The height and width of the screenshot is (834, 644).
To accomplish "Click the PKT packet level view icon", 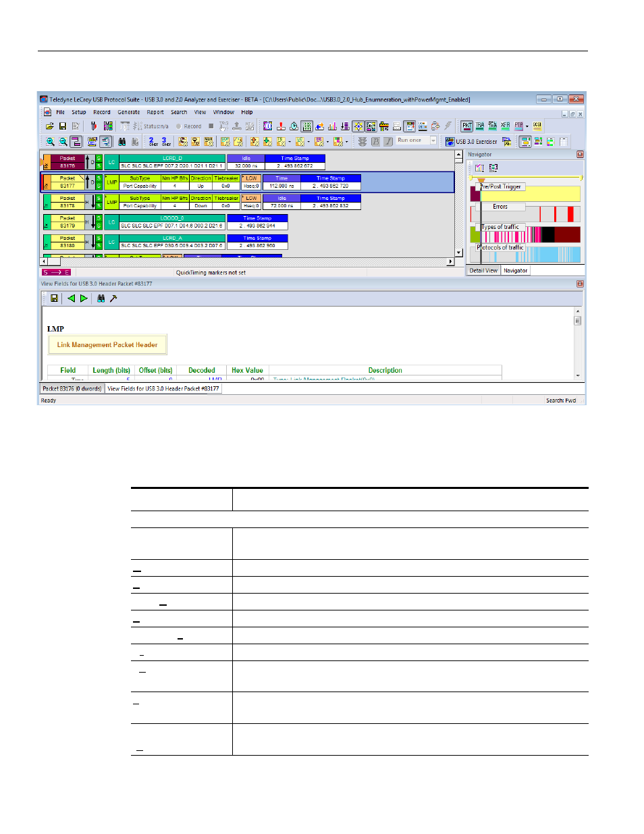I will tap(466, 126).
